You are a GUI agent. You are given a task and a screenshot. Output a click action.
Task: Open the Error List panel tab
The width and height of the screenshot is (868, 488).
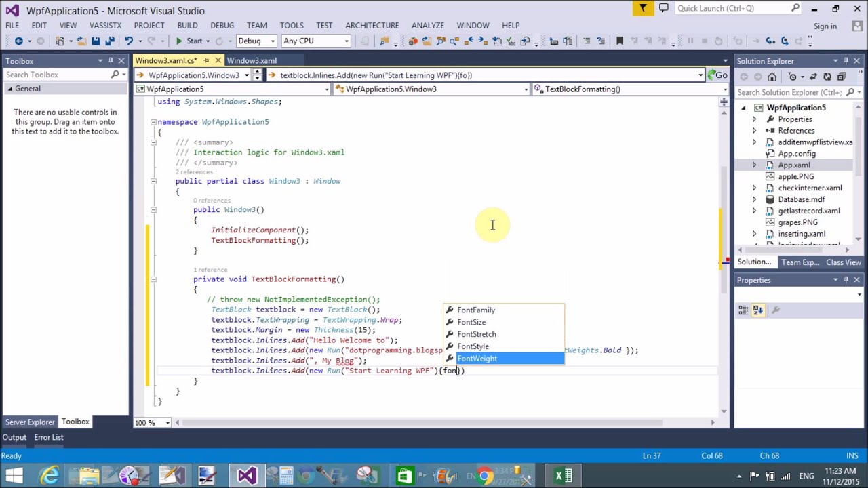click(49, 437)
